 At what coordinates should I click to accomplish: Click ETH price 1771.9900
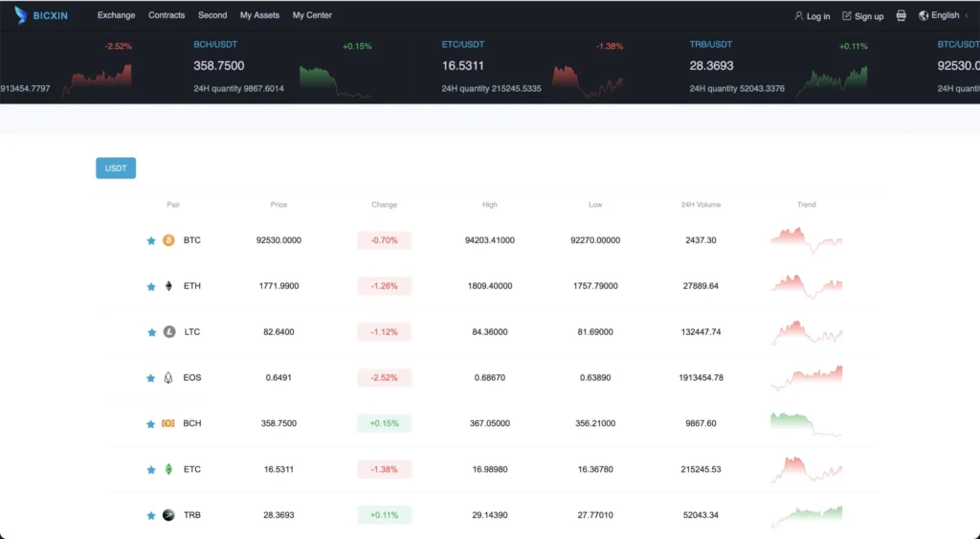click(x=278, y=285)
